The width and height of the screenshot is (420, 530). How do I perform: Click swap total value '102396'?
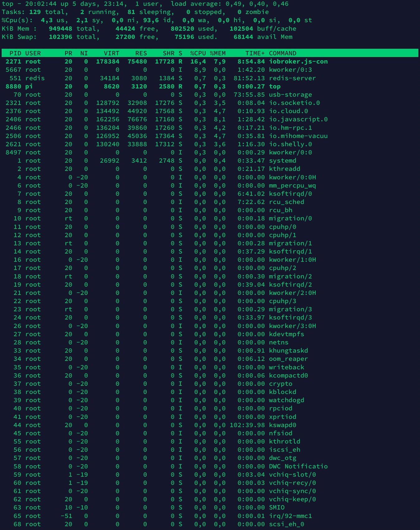(x=60, y=37)
